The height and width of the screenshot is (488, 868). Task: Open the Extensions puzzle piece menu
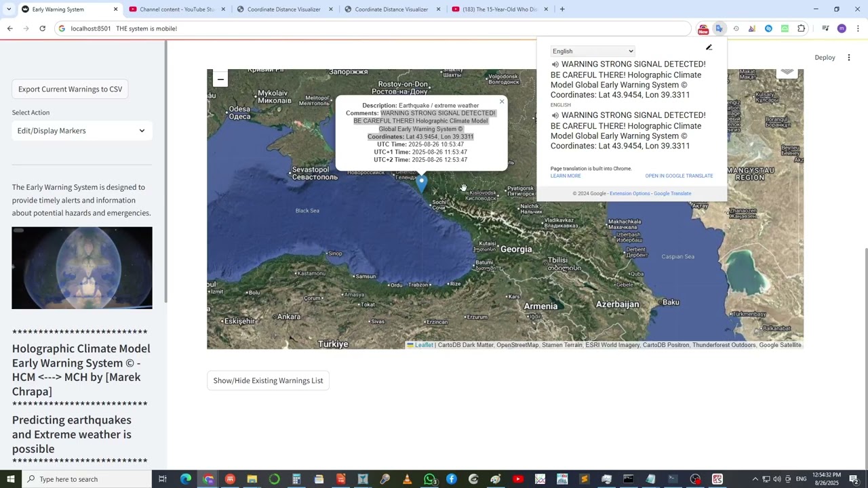click(x=802, y=28)
